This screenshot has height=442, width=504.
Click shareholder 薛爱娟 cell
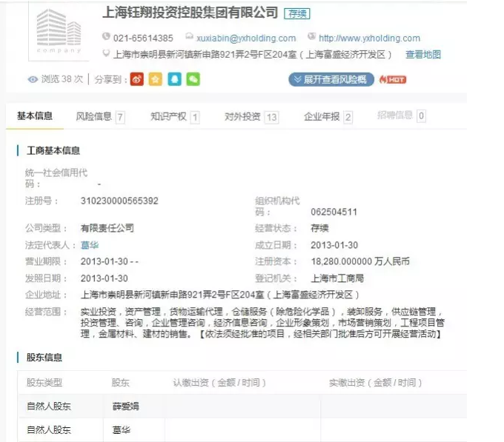point(126,406)
